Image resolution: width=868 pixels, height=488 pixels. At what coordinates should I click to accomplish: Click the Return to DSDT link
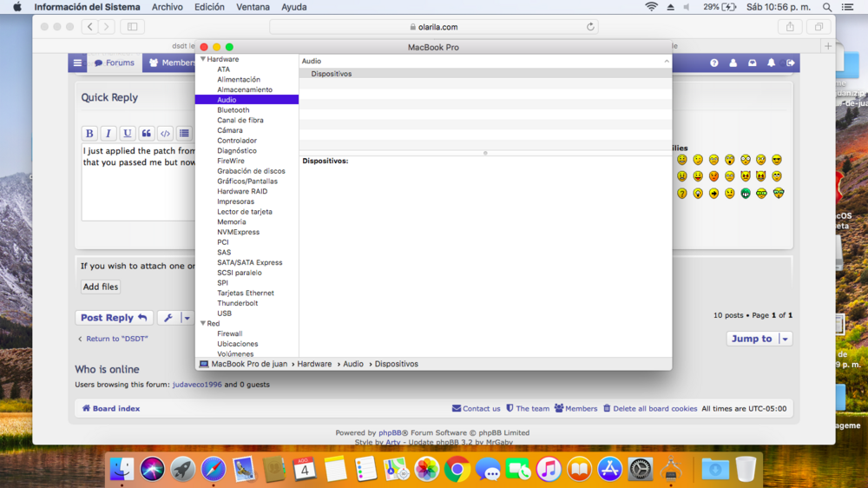[x=113, y=340]
